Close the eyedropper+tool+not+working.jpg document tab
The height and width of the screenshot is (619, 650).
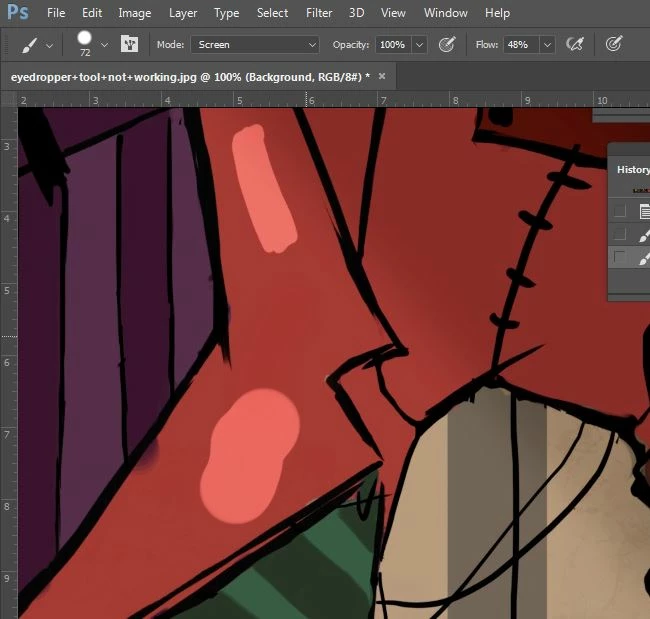pyautogui.click(x=382, y=76)
